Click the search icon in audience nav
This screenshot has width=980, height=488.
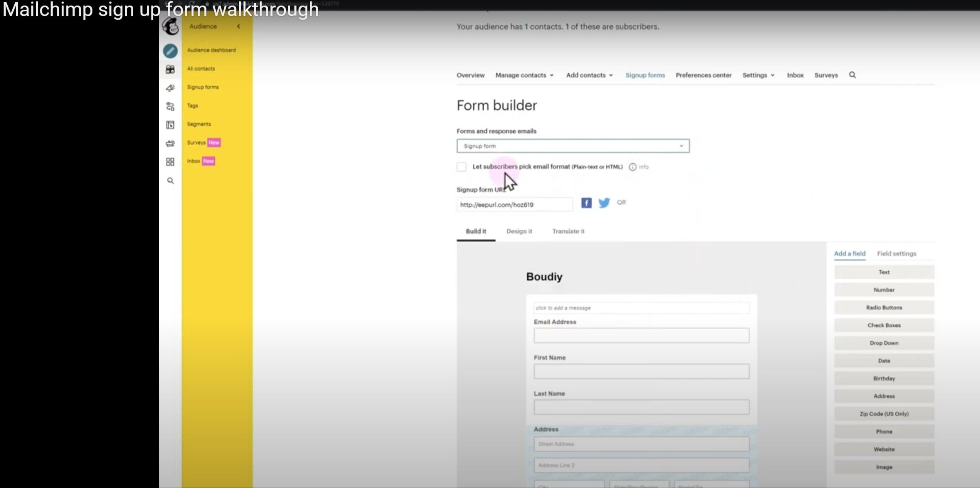(852, 75)
